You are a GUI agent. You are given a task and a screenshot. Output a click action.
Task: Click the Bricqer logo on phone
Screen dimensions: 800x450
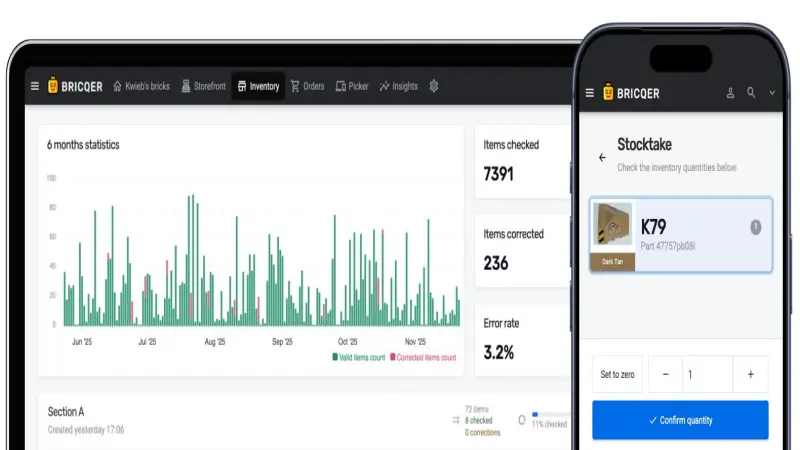click(631, 93)
